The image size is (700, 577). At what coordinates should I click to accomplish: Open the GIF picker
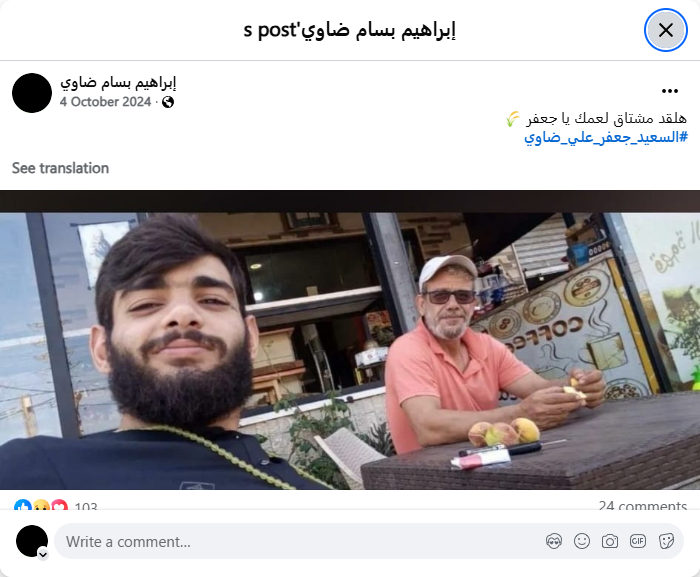(638, 541)
